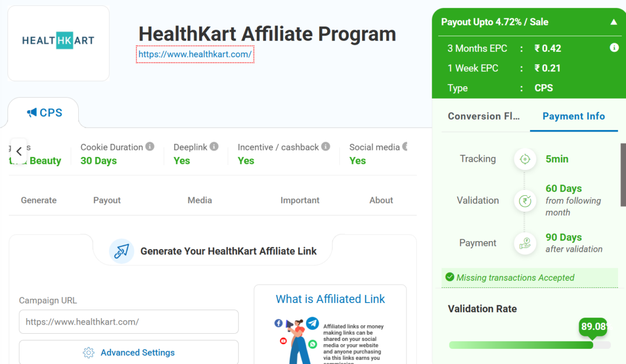Click the left arrow to scroll details
This screenshot has height=364, width=626.
(x=18, y=152)
